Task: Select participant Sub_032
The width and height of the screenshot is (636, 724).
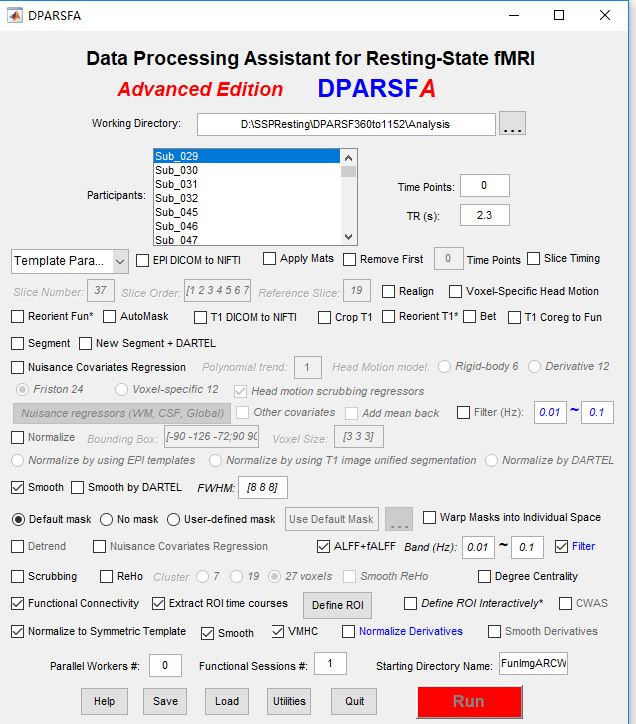Action: point(246,198)
